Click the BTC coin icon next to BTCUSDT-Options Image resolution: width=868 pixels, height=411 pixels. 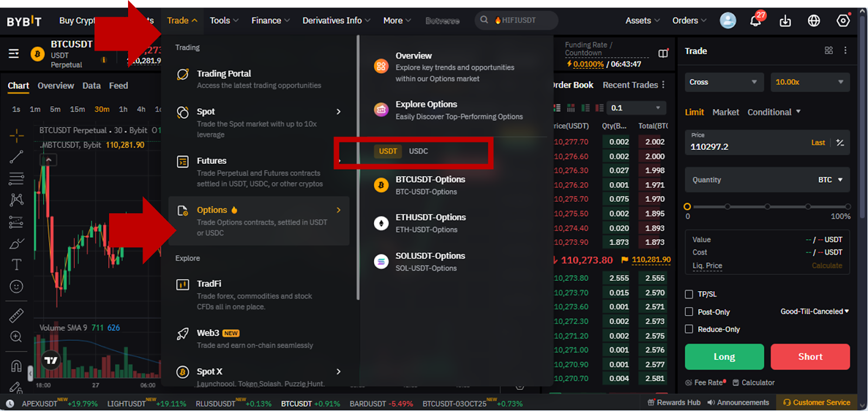coord(381,185)
